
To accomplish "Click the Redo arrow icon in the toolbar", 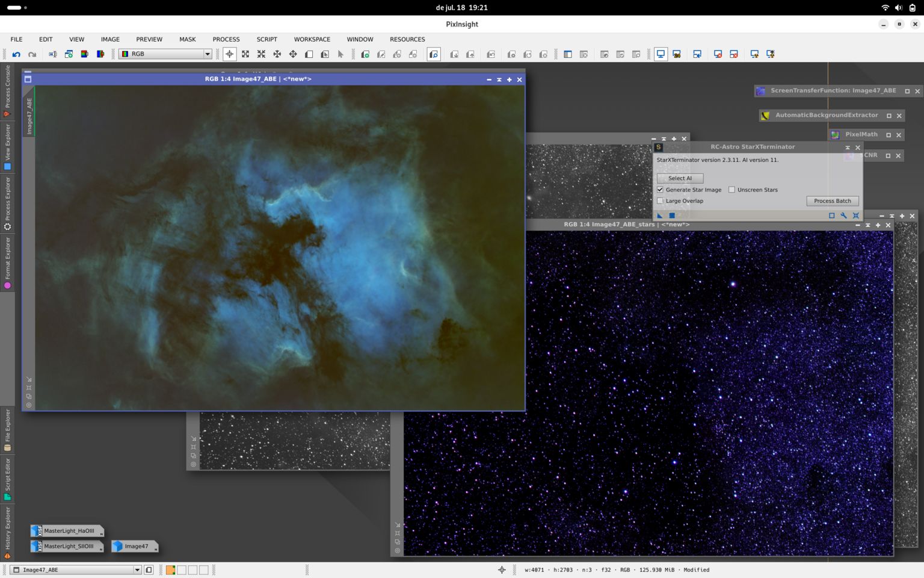I will [32, 54].
